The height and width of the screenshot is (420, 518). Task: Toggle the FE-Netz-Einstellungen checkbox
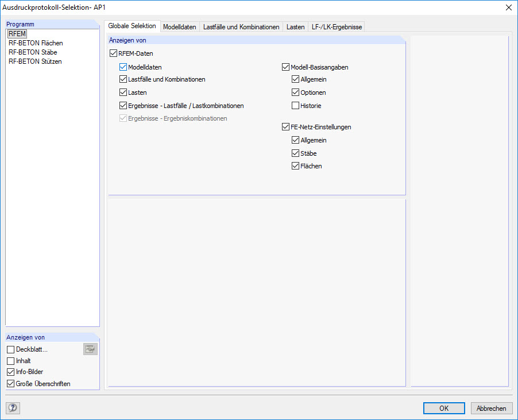285,127
